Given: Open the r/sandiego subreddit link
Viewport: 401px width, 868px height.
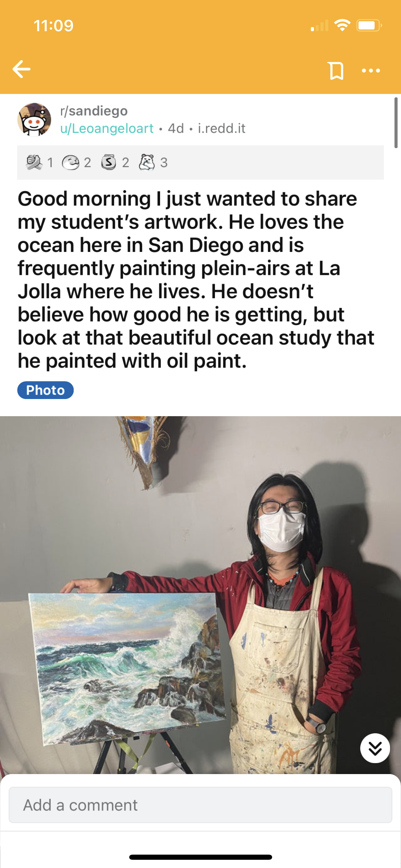Looking at the screenshot, I should pyautogui.click(x=94, y=111).
